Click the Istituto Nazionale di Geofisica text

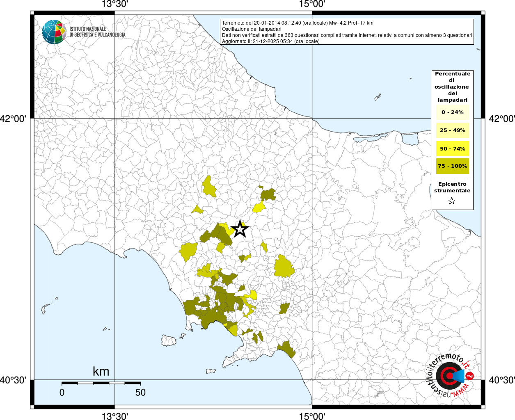(x=97, y=32)
